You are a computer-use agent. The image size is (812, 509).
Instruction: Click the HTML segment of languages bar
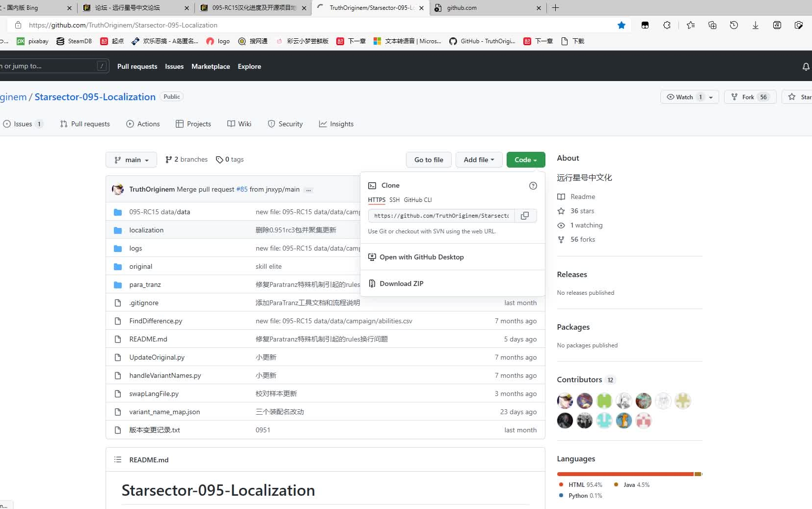pyautogui.click(x=625, y=474)
